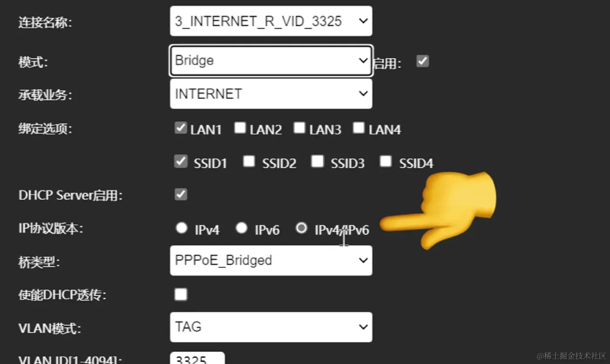Click the VLAN ID input field

[x=197, y=358]
